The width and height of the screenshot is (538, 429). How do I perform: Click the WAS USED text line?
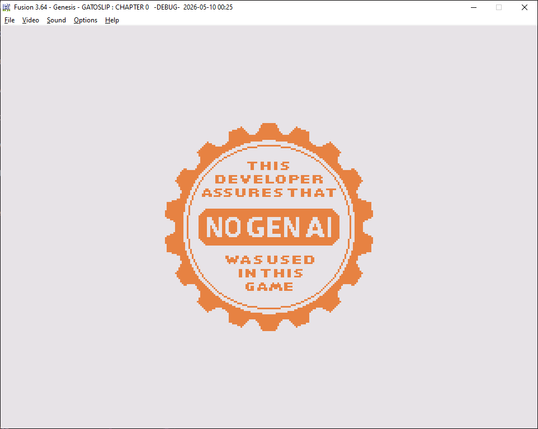coord(270,260)
